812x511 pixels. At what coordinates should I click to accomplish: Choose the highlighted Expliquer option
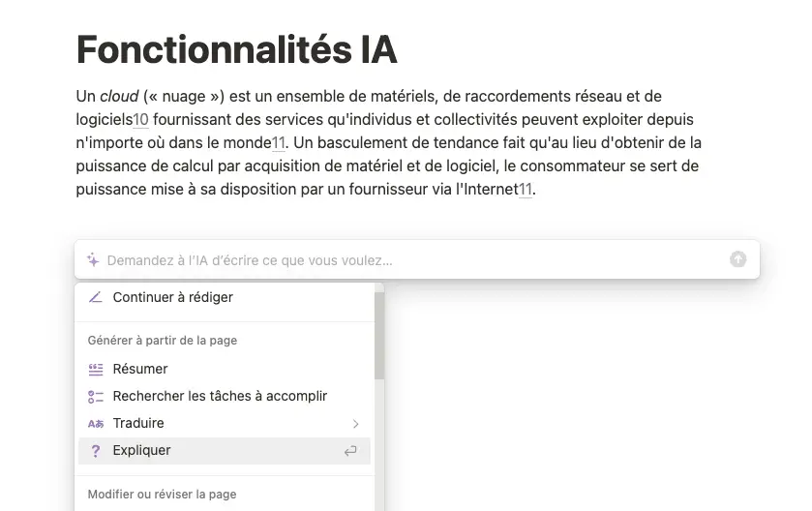(x=225, y=450)
